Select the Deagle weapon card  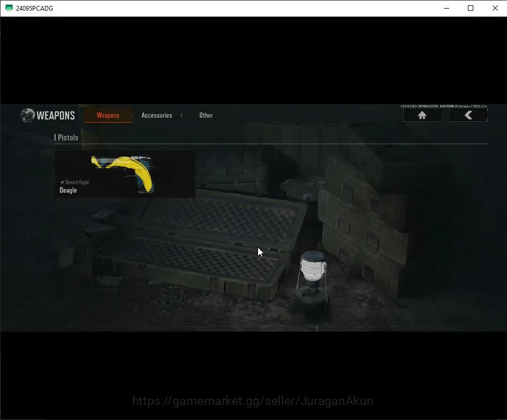tap(125, 174)
